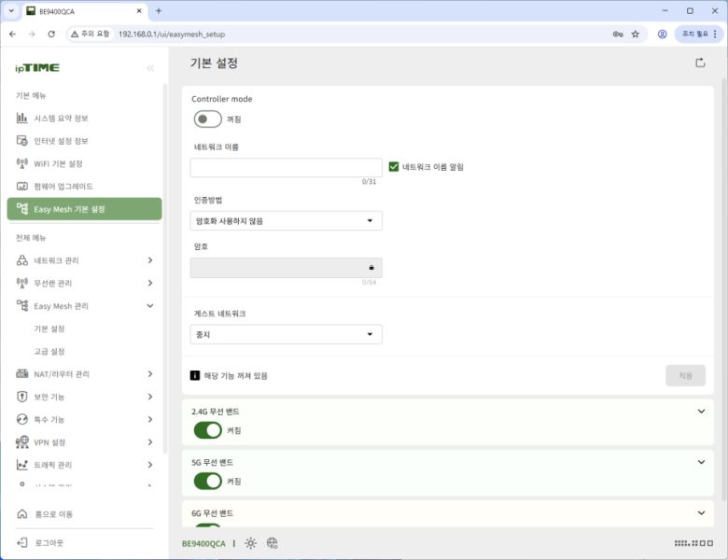The image size is (728, 560).
Task: Open the Chrome profile icon
Action: (x=662, y=34)
